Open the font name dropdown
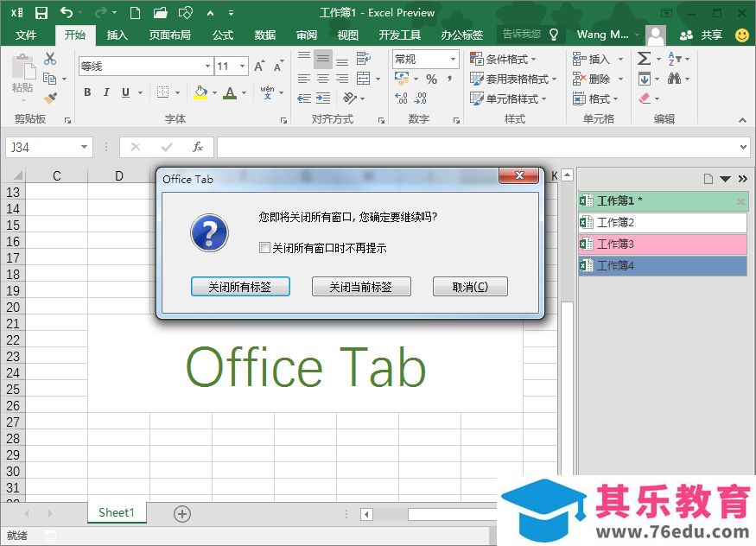 click(207, 66)
